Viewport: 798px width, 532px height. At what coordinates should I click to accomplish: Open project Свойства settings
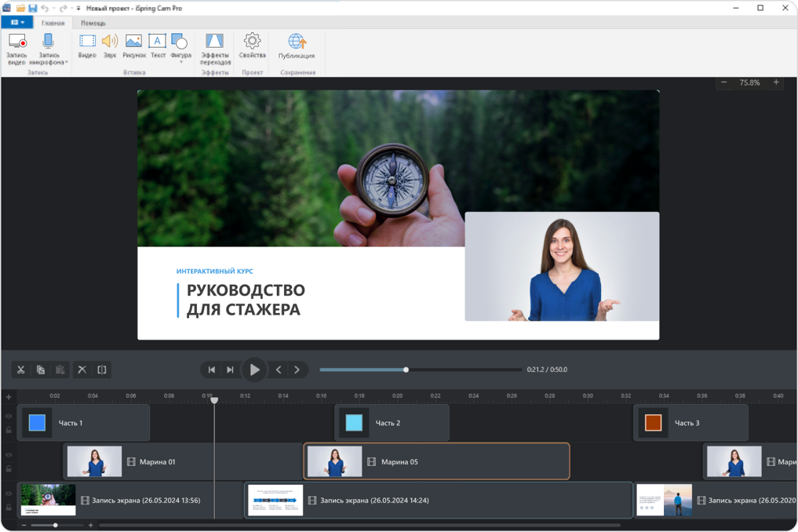pyautogui.click(x=253, y=46)
